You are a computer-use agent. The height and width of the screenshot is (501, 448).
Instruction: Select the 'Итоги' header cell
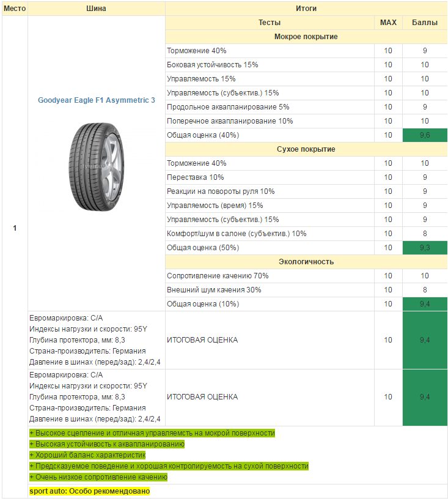(x=306, y=9)
